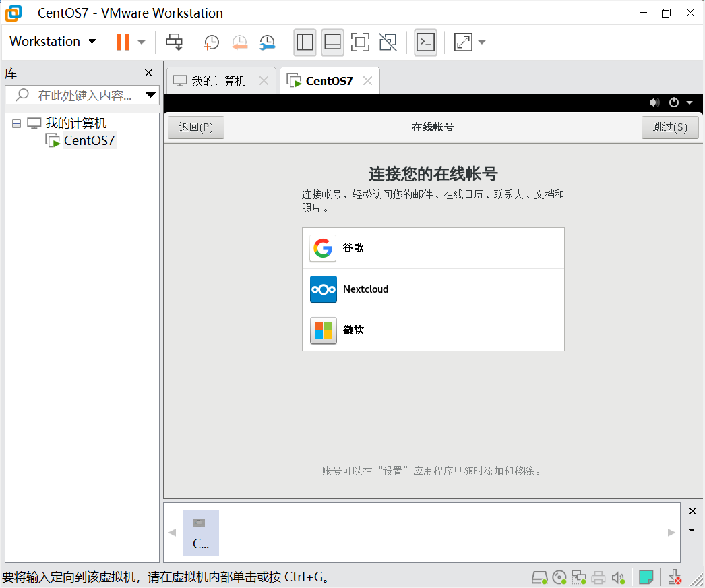Choose the 谷歌 Google account option
Viewport: 705px width, 588px height.
pos(433,248)
